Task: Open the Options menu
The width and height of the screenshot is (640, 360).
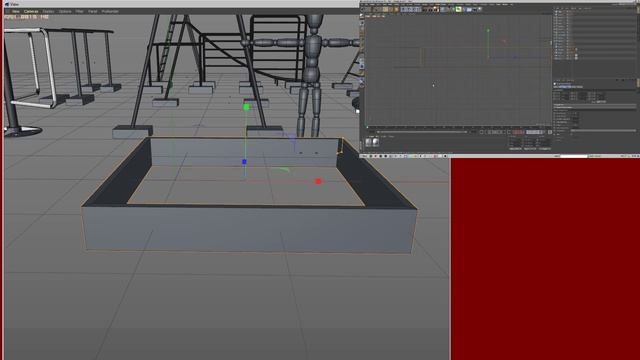Action: point(65,11)
